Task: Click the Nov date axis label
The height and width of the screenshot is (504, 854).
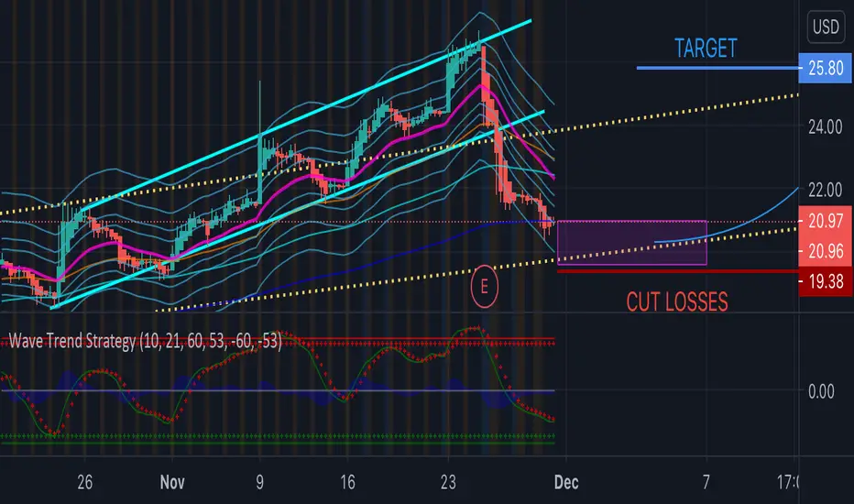Action: 172,482
